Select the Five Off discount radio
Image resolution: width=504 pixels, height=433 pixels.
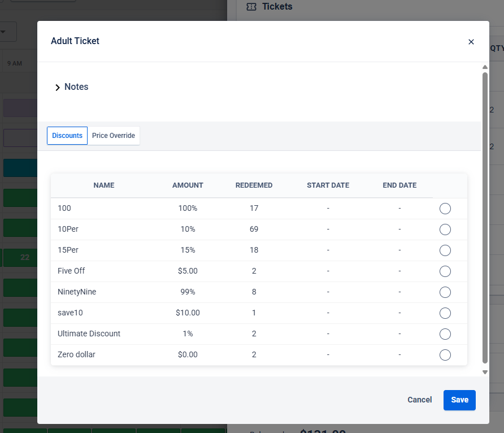[x=445, y=271]
